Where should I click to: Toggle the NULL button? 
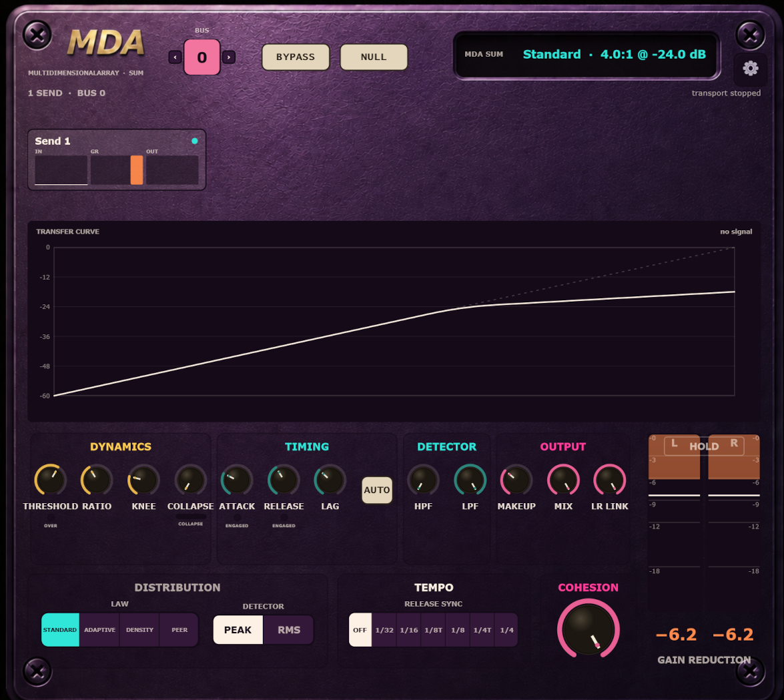pyautogui.click(x=374, y=57)
